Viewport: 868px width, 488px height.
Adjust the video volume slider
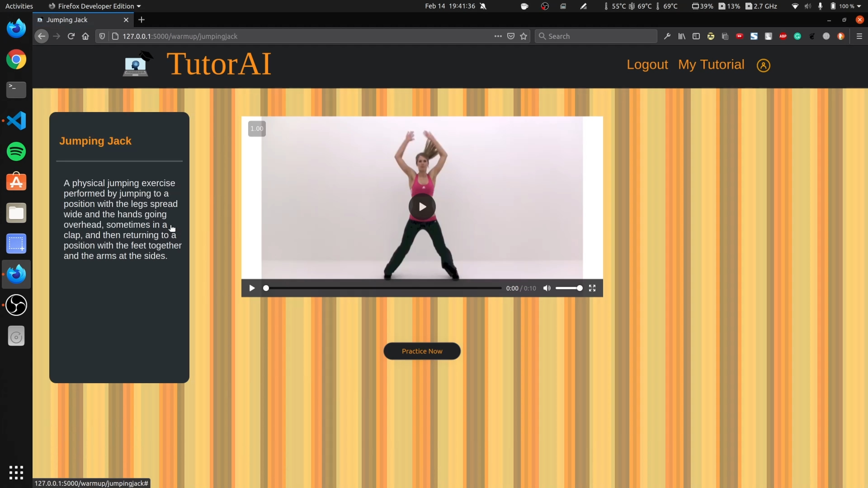tap(569, 288)
